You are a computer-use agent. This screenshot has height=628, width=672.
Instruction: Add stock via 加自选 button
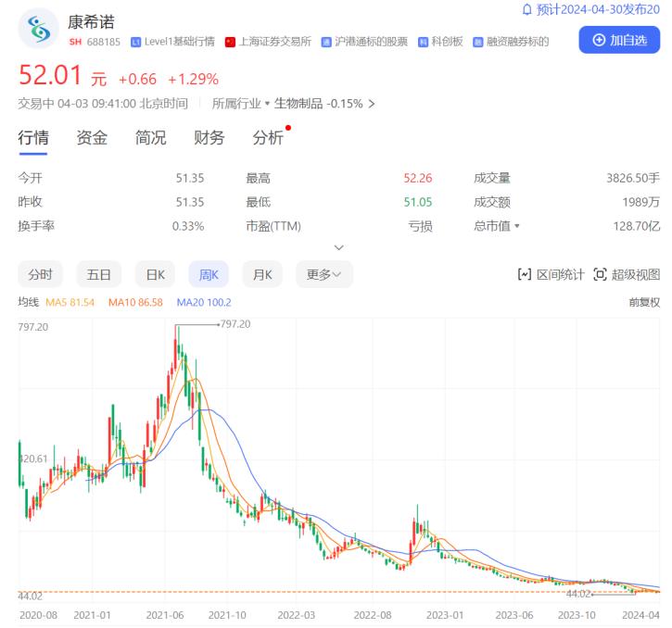click(x=619, y=40)
